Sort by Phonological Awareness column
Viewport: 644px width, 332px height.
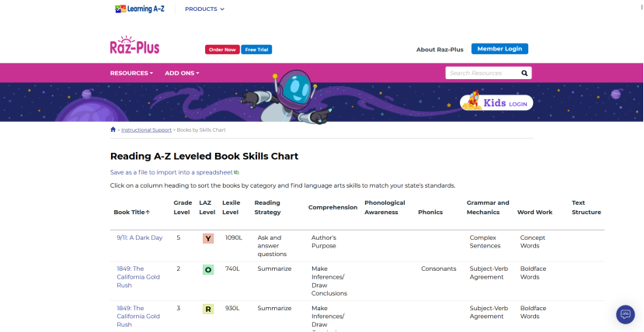(385, 207)
